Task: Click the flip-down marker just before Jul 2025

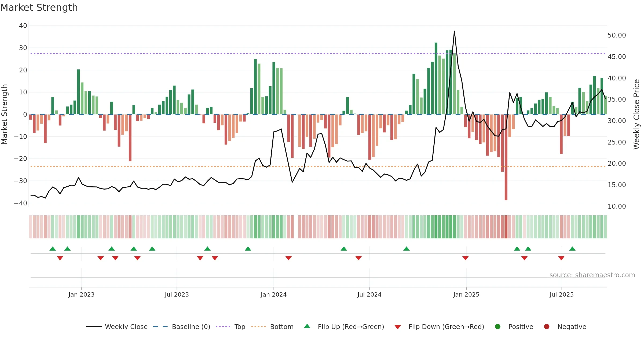Action: point(561,258)
